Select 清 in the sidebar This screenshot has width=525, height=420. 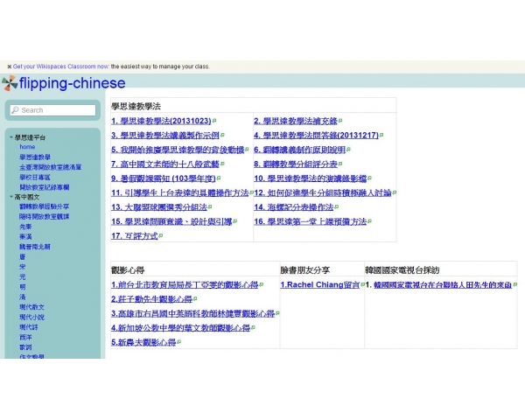point(23,297)
